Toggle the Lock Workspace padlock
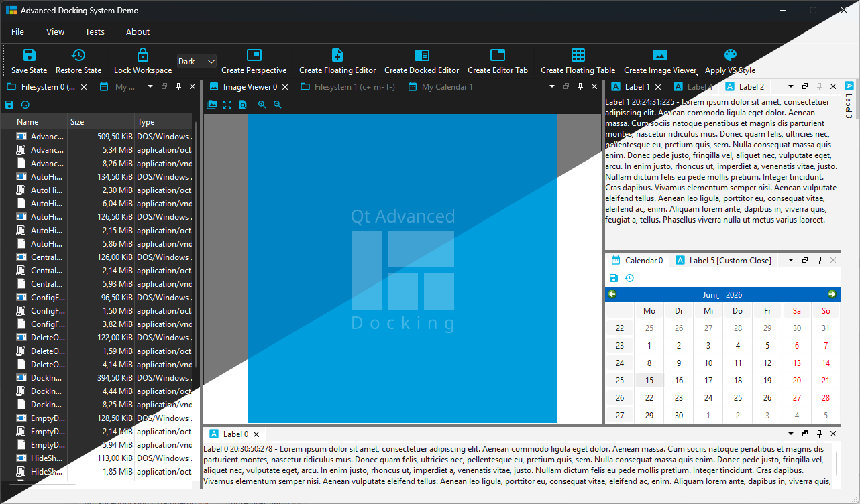 click(x=142, y=55)
